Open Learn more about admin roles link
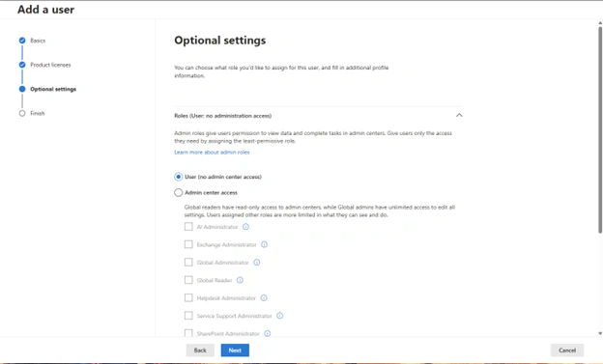603x364 pixels. pyautogui.click(x=212, y=153)
